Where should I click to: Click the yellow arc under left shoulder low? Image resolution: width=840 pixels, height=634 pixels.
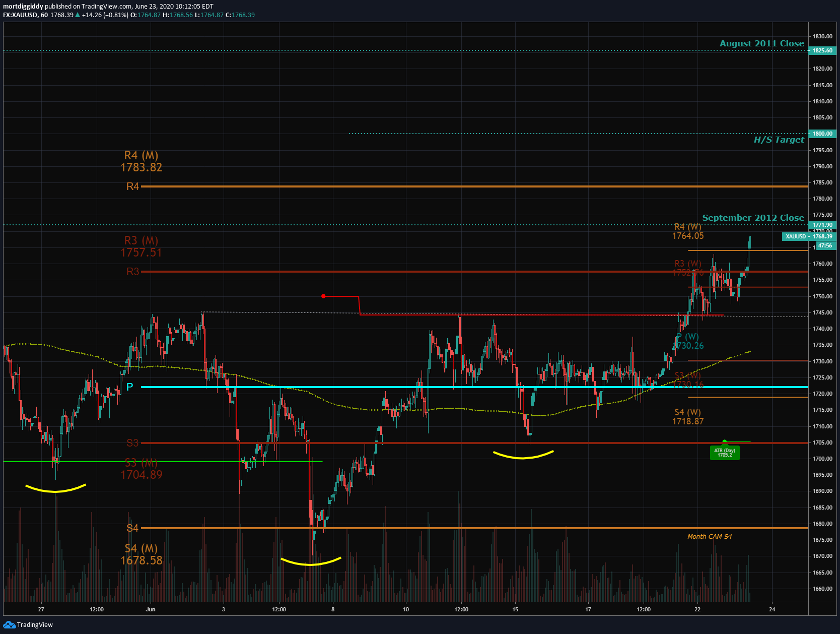pyautogui.click(x=56, y=488)
